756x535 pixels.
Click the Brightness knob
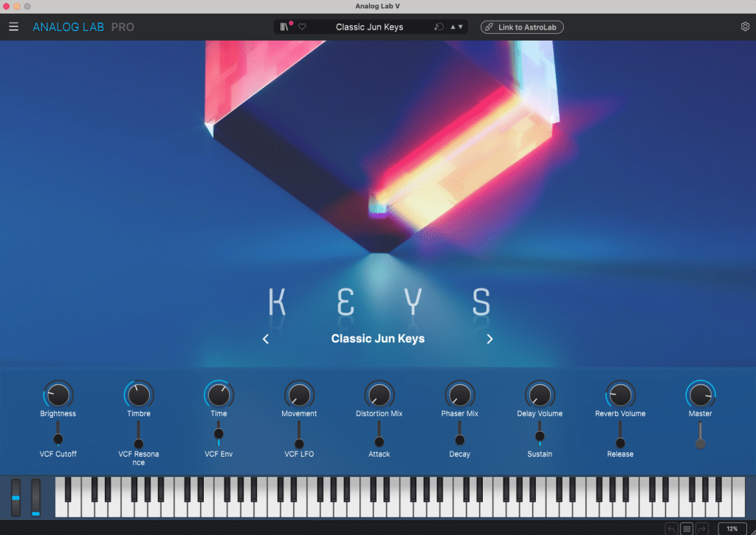click(58, 395)
